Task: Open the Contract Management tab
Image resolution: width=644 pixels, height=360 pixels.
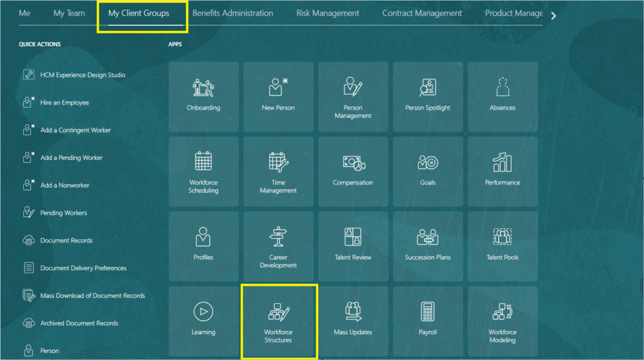Action: 422,13
